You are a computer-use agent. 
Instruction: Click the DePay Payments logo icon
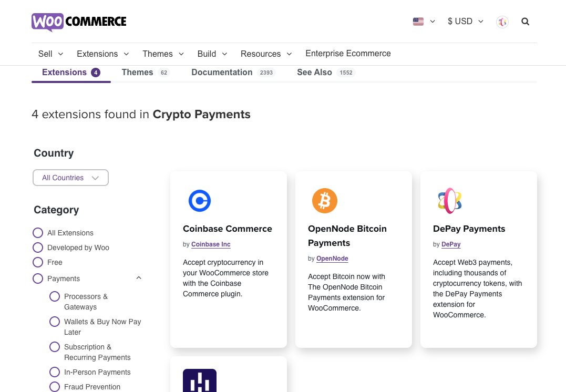450,201
